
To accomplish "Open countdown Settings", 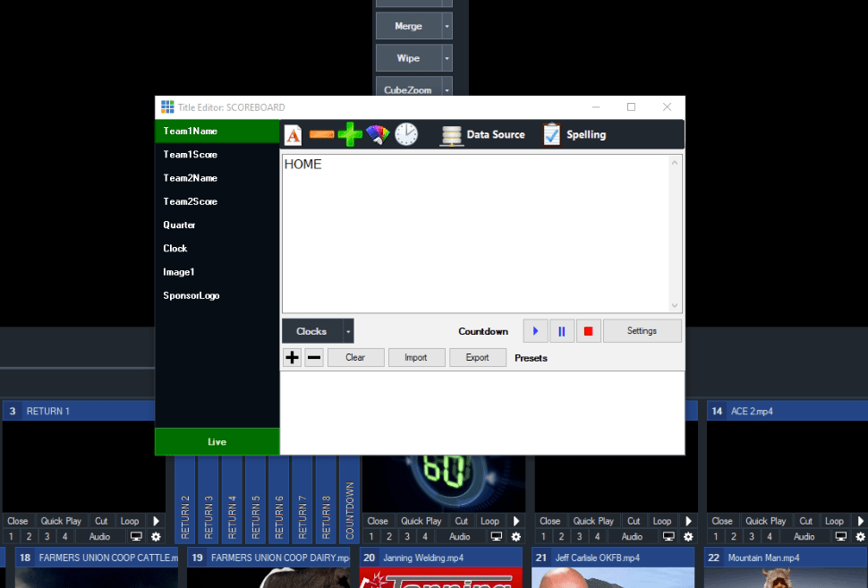I will 642,331.
